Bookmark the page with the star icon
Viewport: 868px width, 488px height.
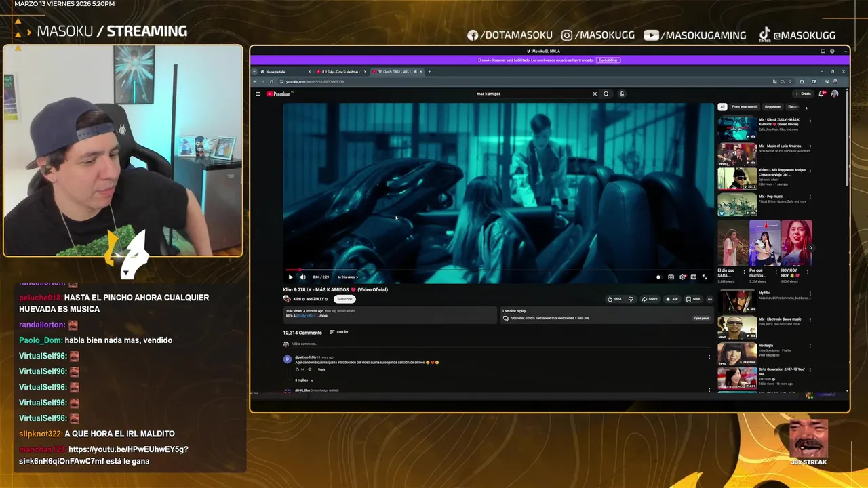[x=790, y=81]
